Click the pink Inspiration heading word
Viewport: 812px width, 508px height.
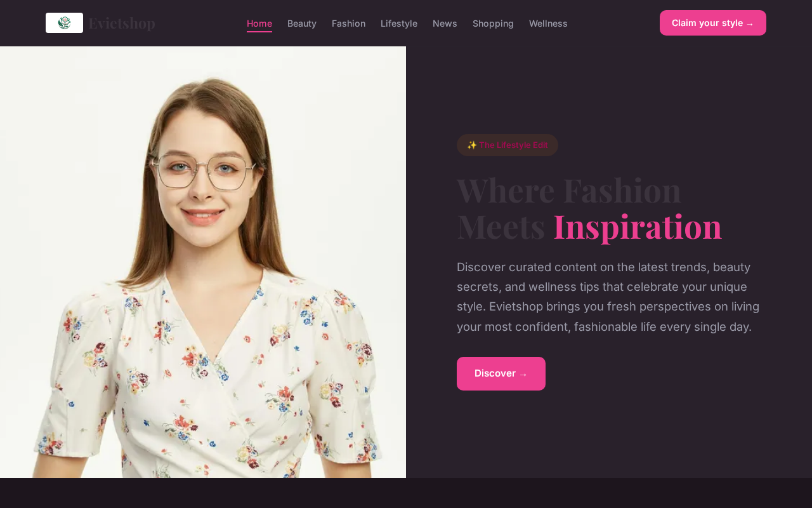pos(638,226)
